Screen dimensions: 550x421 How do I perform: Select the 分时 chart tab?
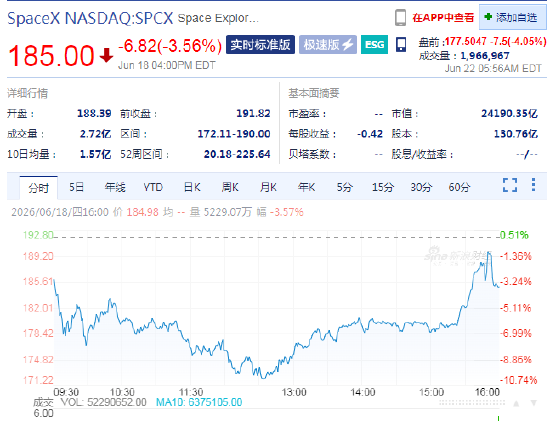coord(39,188)
